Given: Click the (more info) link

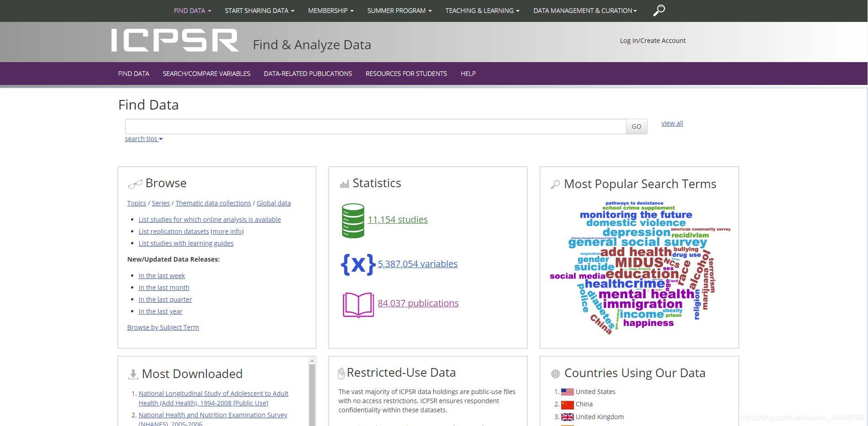Looking at the screenshot, I should pos(227,231).
